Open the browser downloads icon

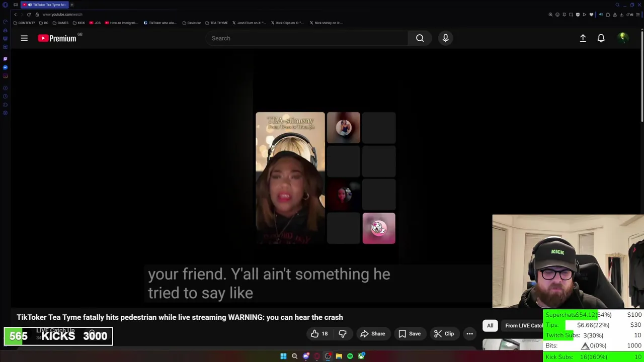(621, 15)
